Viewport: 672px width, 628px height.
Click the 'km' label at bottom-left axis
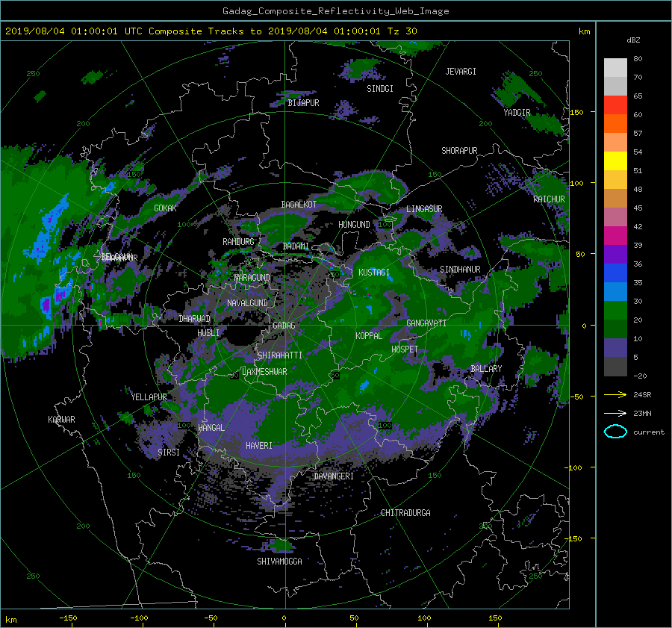tap(10, 620)
